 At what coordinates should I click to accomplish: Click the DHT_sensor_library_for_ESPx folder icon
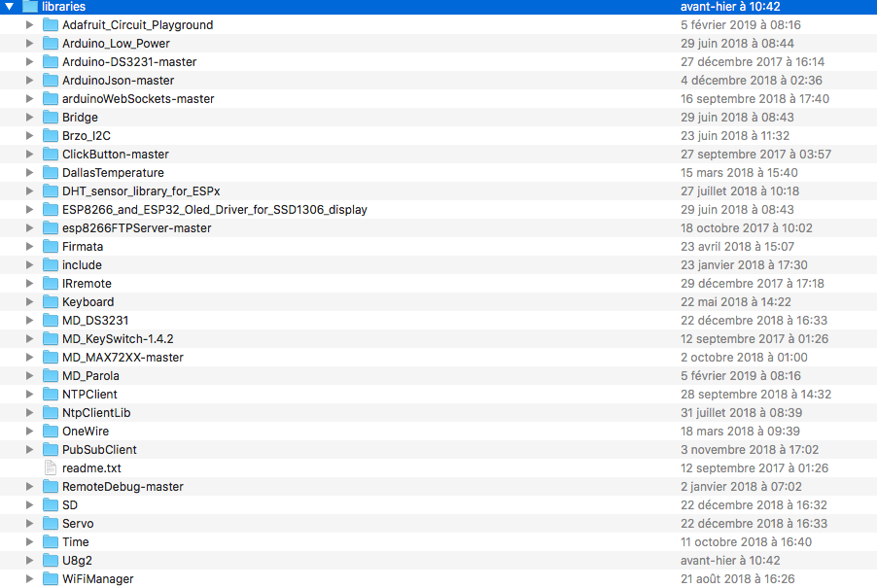[51, 191]
